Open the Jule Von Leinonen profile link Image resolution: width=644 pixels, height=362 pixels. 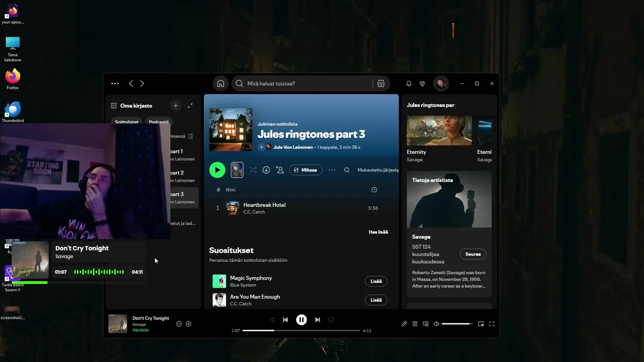click(x=293, y=147)
